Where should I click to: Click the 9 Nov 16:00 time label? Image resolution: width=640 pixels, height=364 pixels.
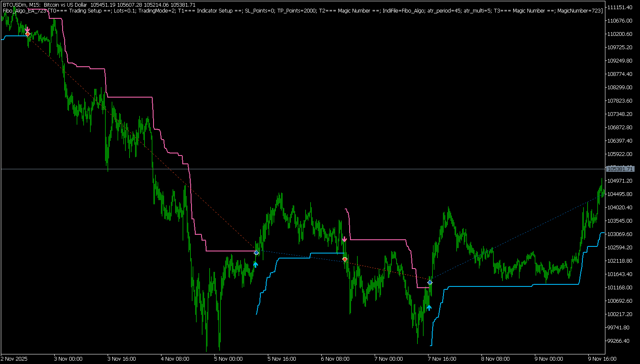(602, 359)
